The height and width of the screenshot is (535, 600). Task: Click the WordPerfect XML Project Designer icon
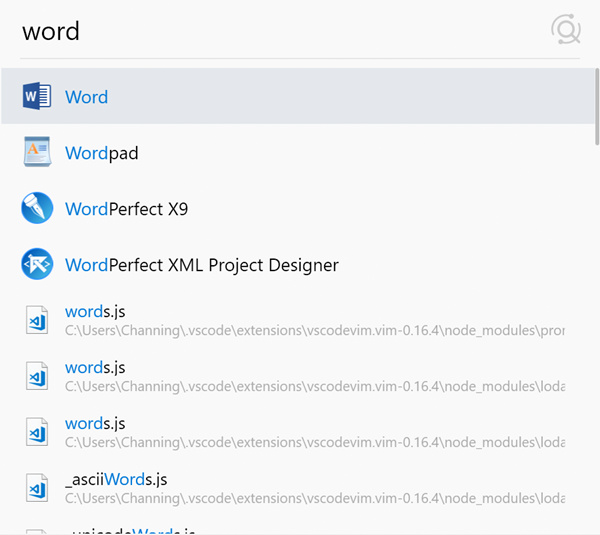click(x=37, y=264)
